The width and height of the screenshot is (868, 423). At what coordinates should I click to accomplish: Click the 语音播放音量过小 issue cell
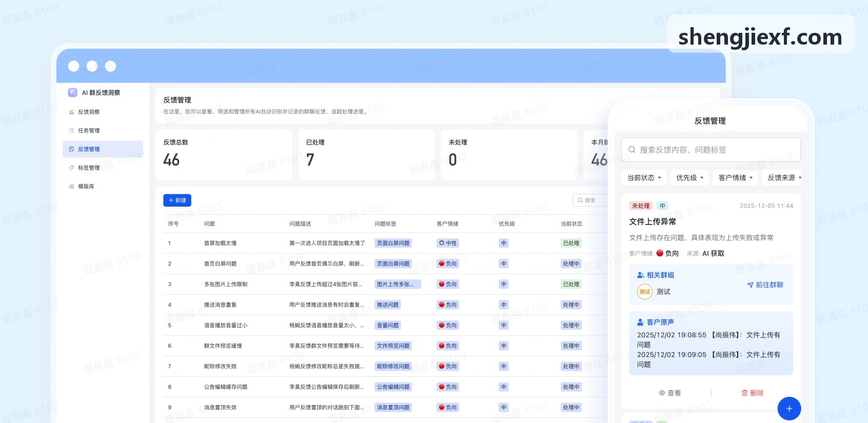tap(226, 326)
